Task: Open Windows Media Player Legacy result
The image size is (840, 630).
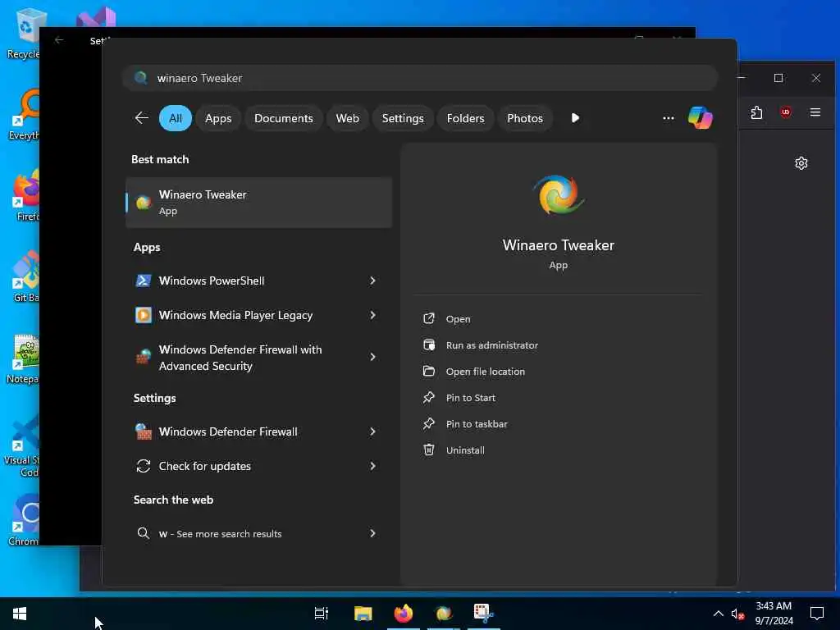Action: pyautogui.click(x=258, y=315)
